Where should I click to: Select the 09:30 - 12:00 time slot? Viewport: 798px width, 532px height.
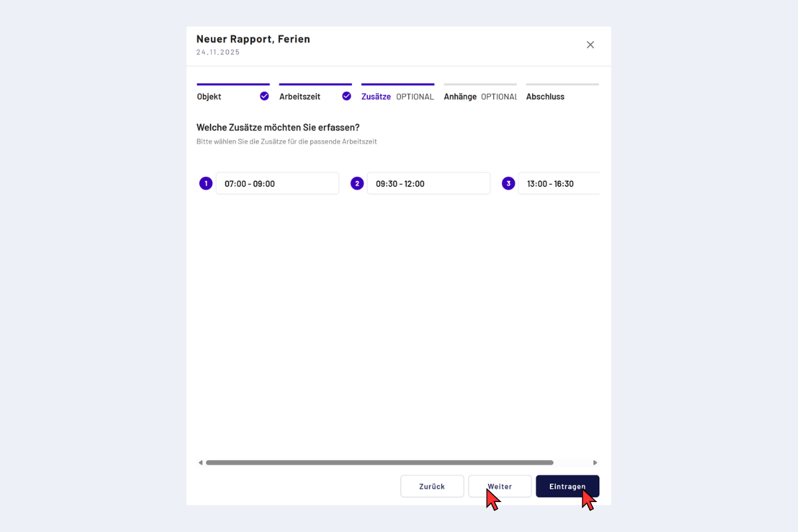tap(428, 184)
